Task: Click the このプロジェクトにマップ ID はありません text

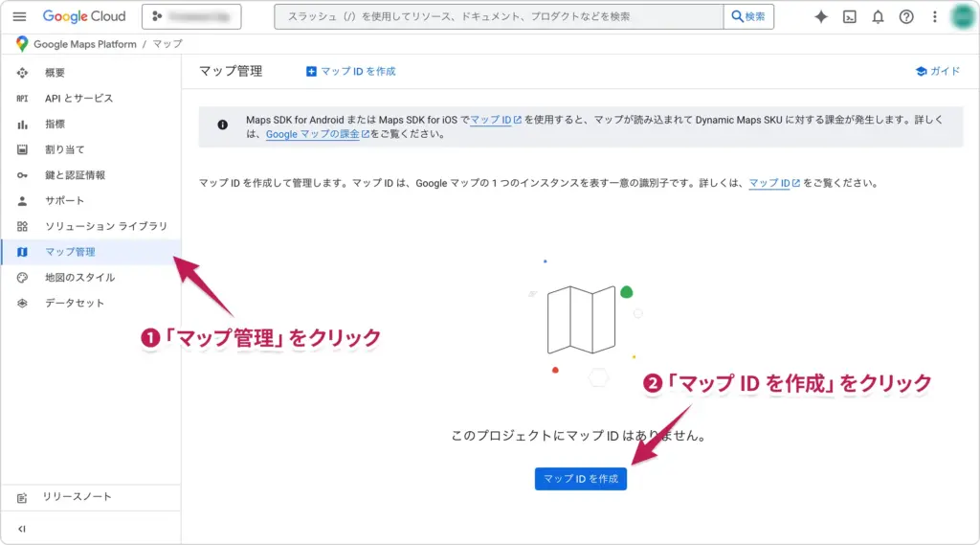Action: tap(579, 436)
